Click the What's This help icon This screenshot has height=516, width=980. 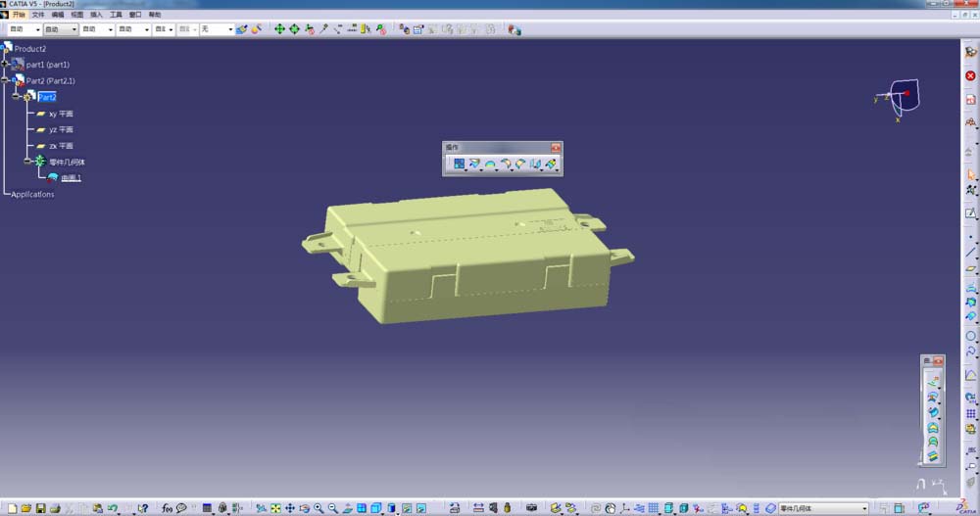[x=143, y=508]
